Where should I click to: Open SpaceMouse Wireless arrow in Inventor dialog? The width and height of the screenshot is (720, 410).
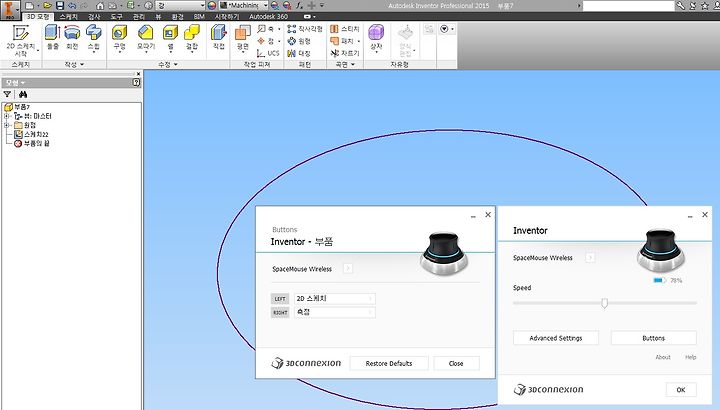pos(590,258)
